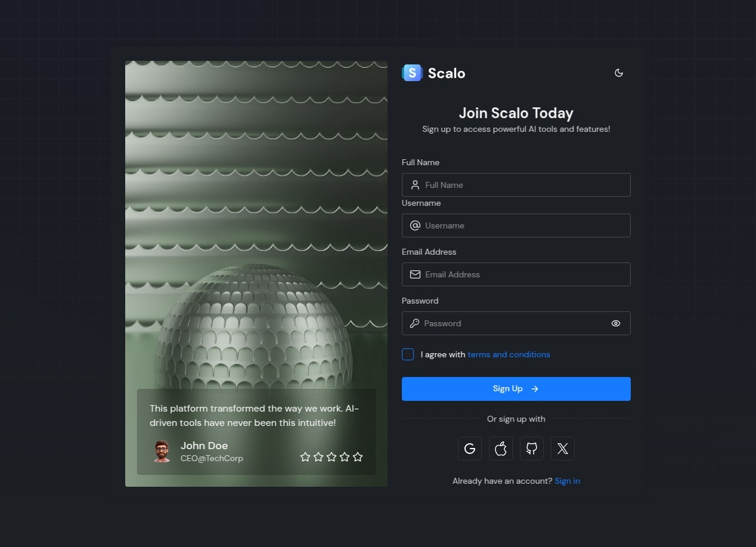The image size is (756, 547).
Task: Follow the Sign in link
Action: [x=567, y=481]
